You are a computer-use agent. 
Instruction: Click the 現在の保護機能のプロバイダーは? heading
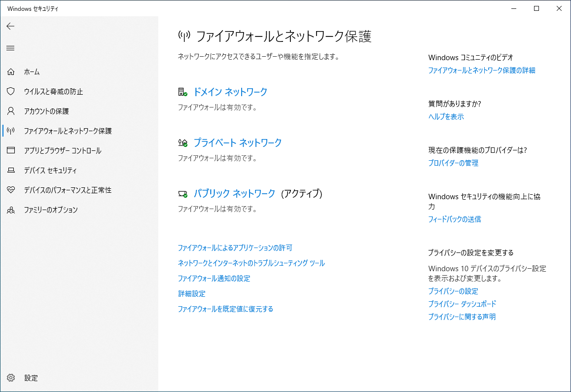click(x=478, y=150)
